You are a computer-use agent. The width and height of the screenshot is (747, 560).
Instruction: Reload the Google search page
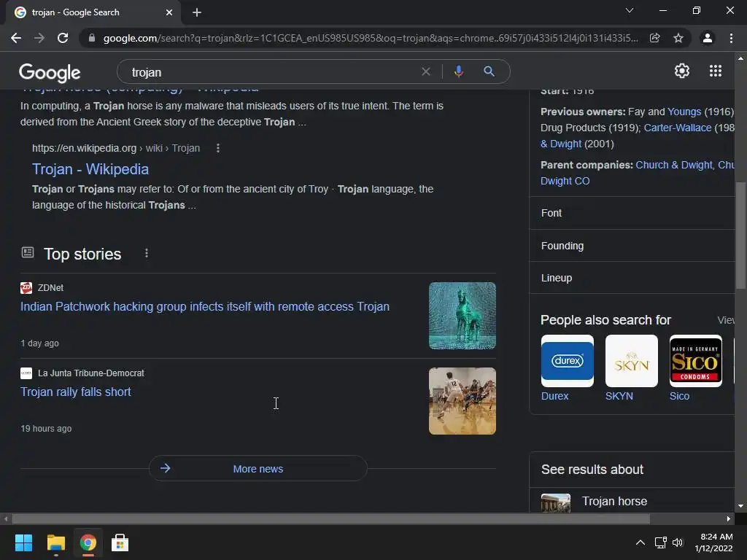[63, 38]
